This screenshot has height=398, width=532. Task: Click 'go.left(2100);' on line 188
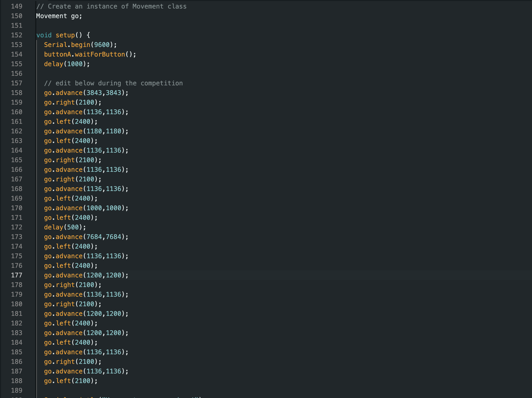point(71,381)
